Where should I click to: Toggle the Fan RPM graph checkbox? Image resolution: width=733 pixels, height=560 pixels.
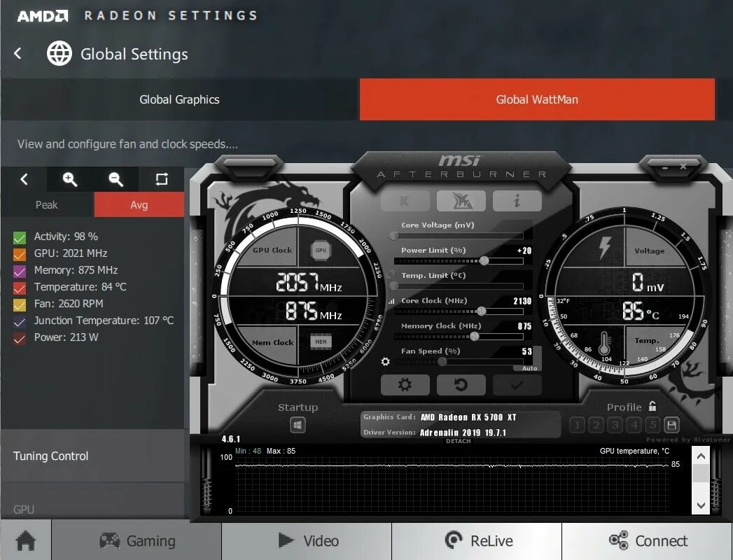coord(20,305)
